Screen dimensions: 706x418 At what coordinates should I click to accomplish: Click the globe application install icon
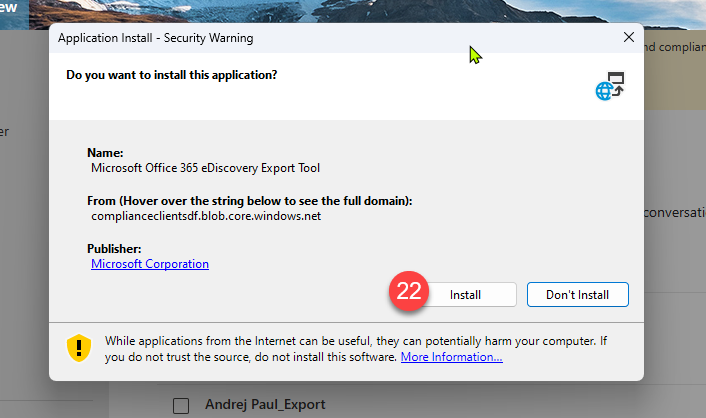point(609,87)
